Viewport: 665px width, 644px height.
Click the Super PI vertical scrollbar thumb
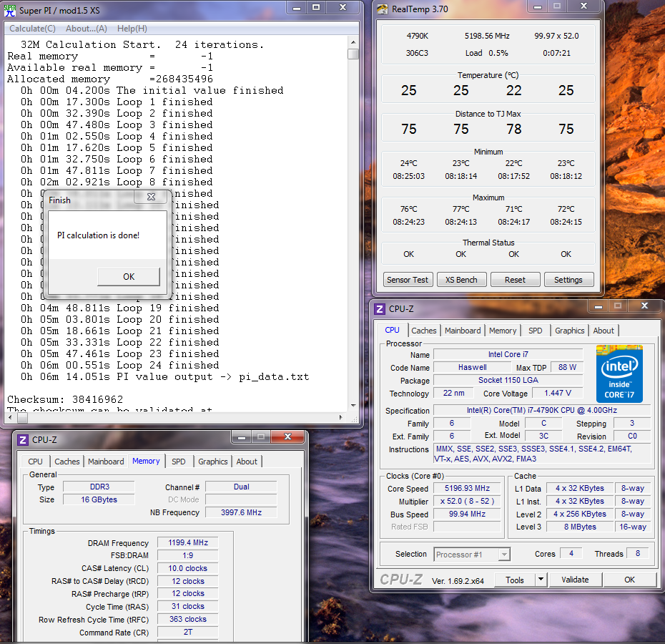coord(353,54)
